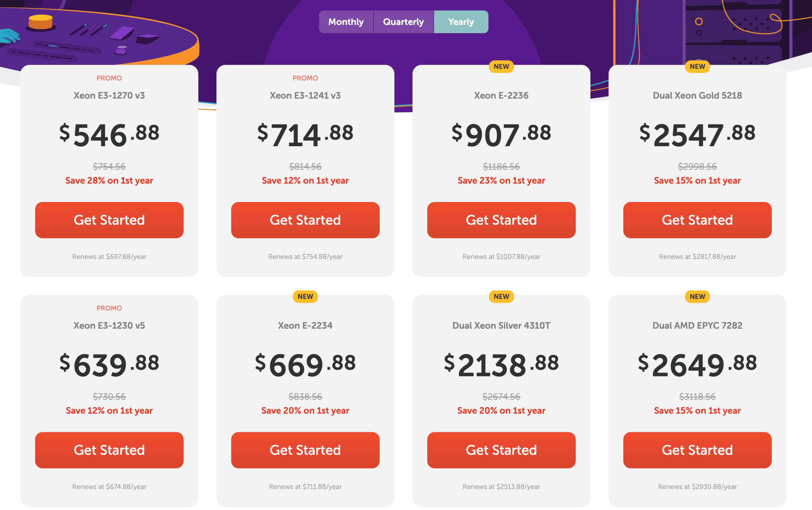Click Get Started for Dual Xeon Silver 4310T
The width and height of the screenshot is (812, 510).
click(501, 450)
